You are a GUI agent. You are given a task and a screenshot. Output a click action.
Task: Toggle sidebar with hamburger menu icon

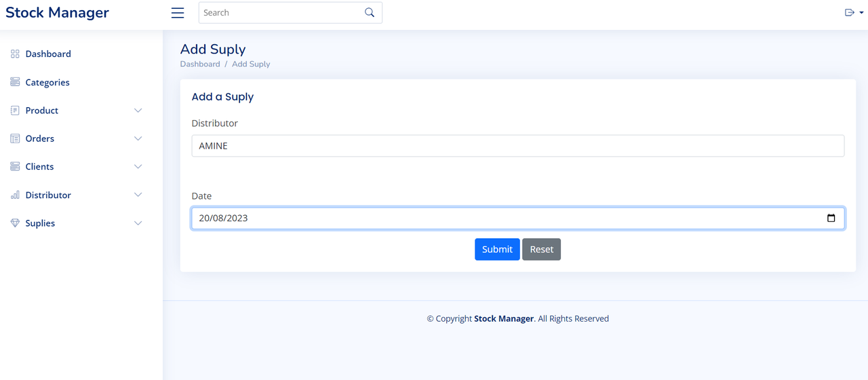(178, 13)
